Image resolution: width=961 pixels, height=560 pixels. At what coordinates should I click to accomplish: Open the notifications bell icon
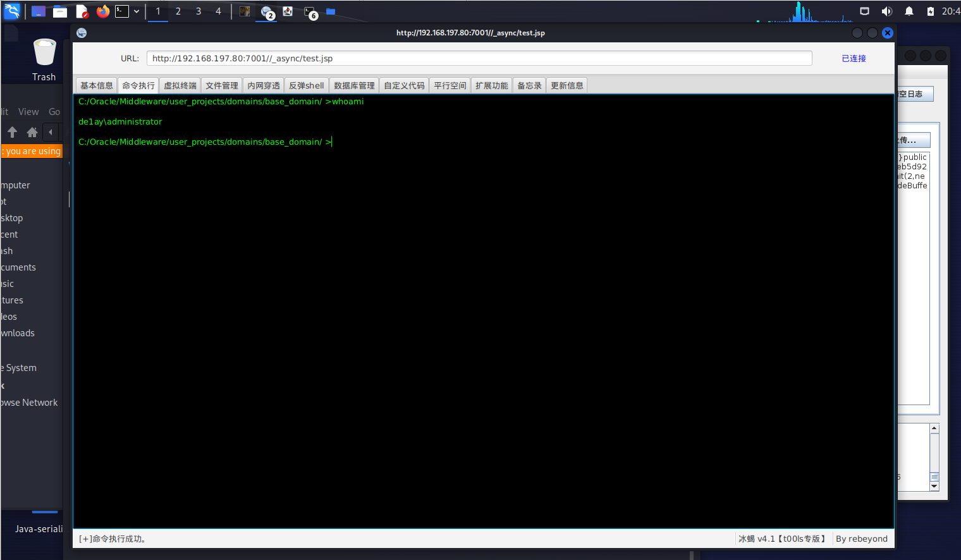pos(909,11)
